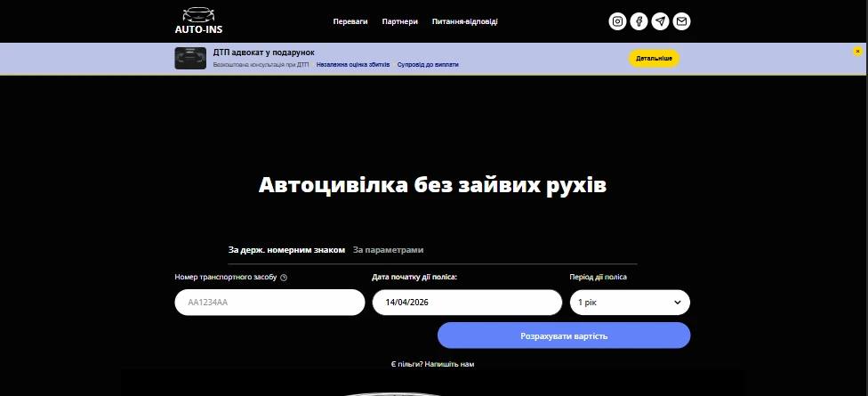Open the email envelope icon
Viewport: 868px width, 396px height.
(681, 21)
